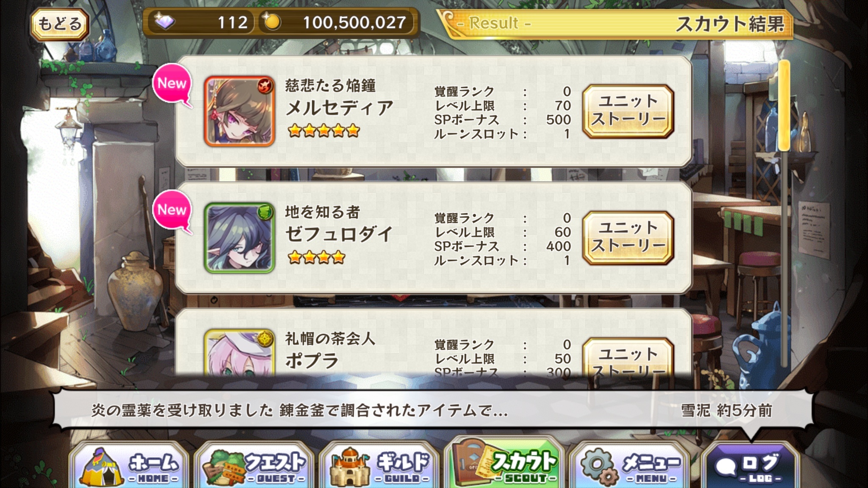Open the メニュー gear menu
This screenshot has height=488, width=868.
coord(629,465)
